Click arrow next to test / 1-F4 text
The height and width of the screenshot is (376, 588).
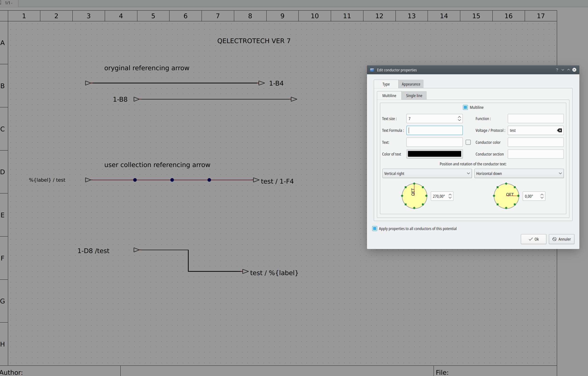[x=256, y=180]
